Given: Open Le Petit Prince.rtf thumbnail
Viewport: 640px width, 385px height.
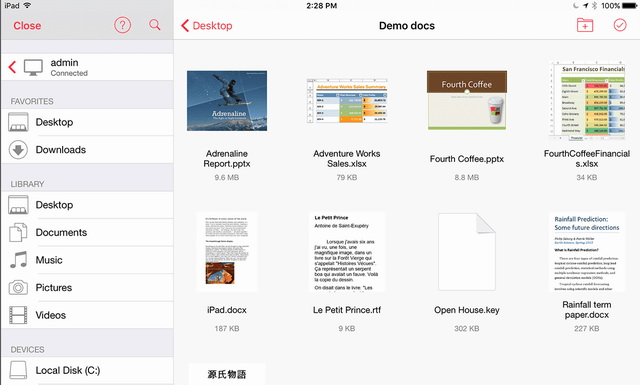Looking at the screenshot, I should coord(347,251).
